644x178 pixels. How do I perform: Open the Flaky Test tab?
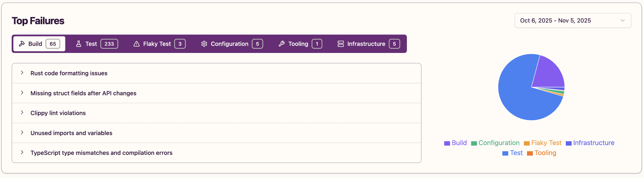pos(159,44)
